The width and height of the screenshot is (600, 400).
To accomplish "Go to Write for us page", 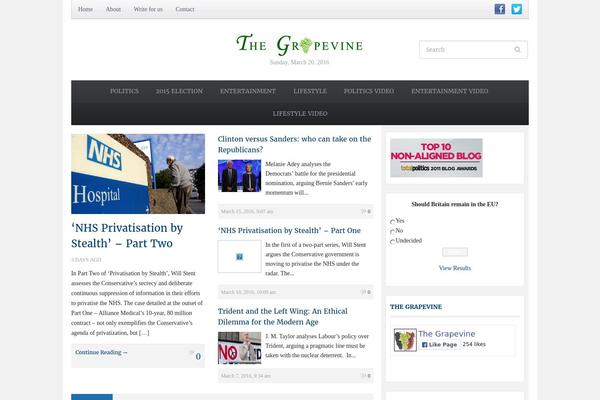I will tap(148, 9).
